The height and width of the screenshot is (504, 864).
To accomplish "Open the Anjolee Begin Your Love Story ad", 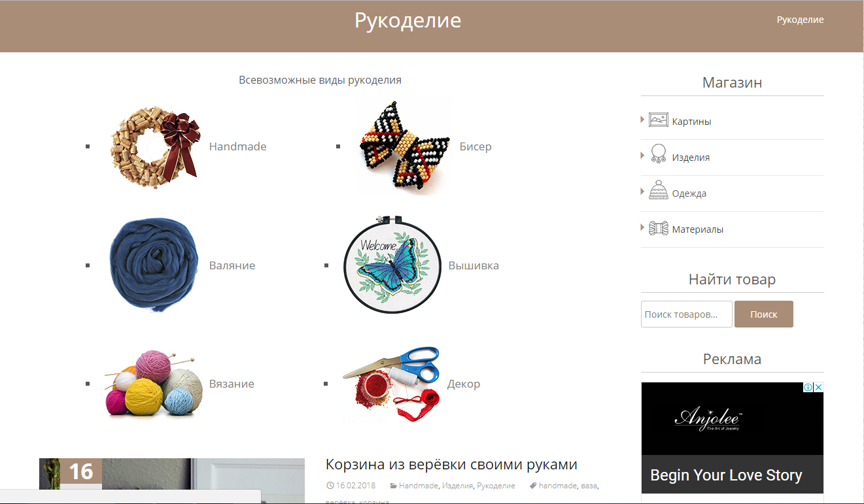I will pos(733,439).
